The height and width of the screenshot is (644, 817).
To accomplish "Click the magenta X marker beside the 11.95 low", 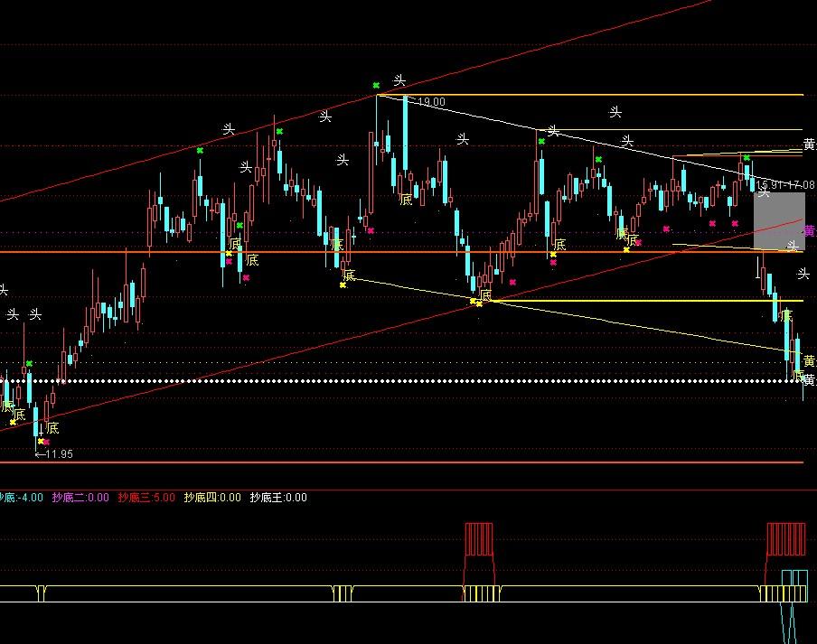I will 46,443.
